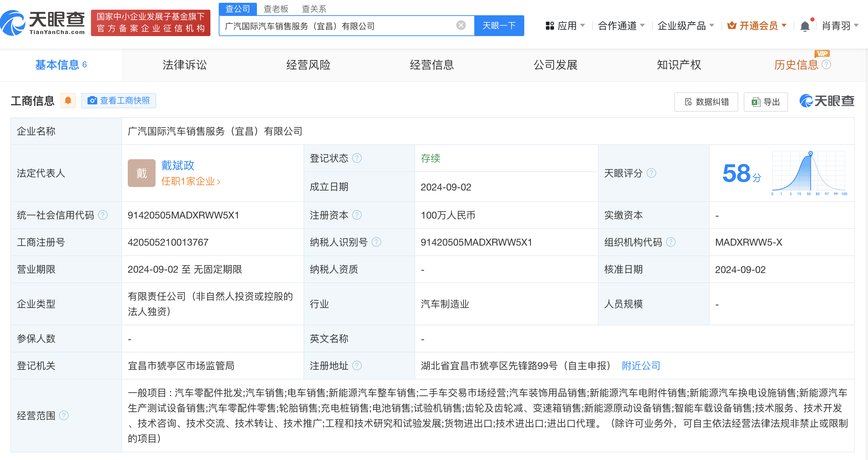
Task: Open notifications via the bell icon
Action: (x=806, y=25)
